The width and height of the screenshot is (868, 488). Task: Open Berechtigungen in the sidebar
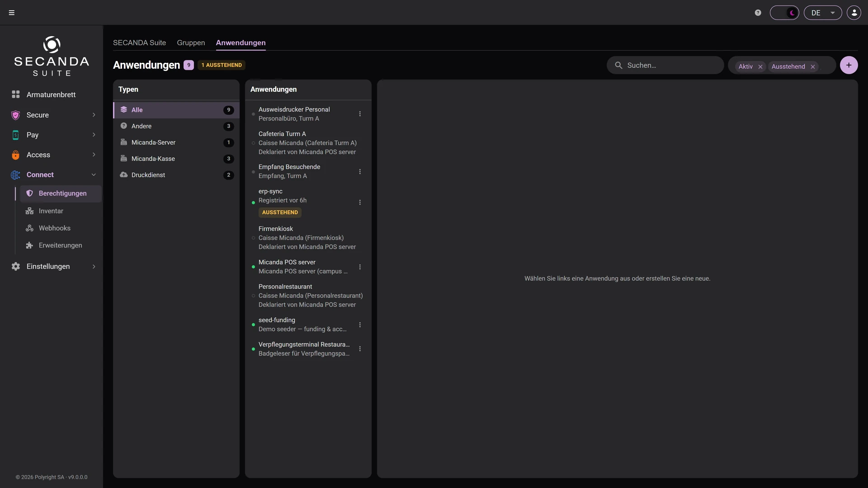pyautogui.click(x=61, y=193)
